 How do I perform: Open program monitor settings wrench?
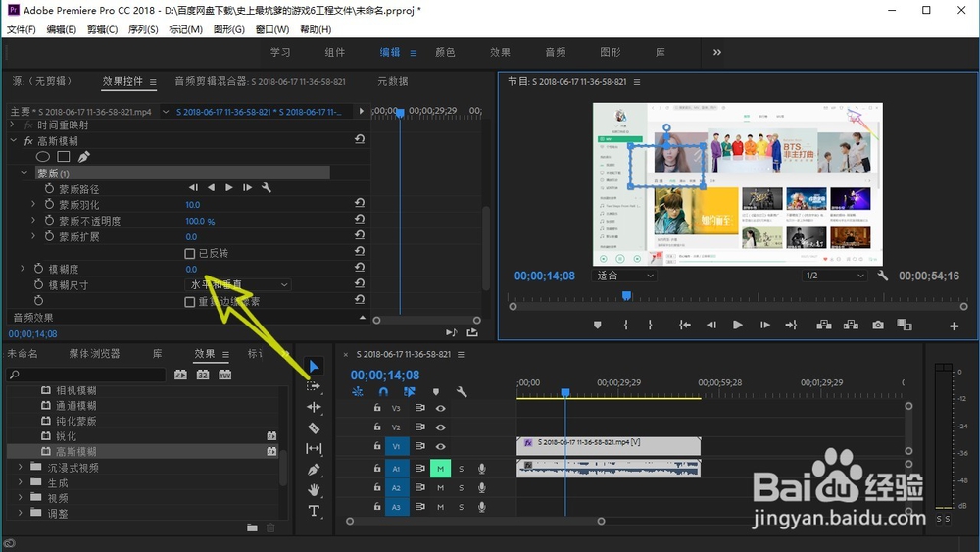click(x=883, y=276)
